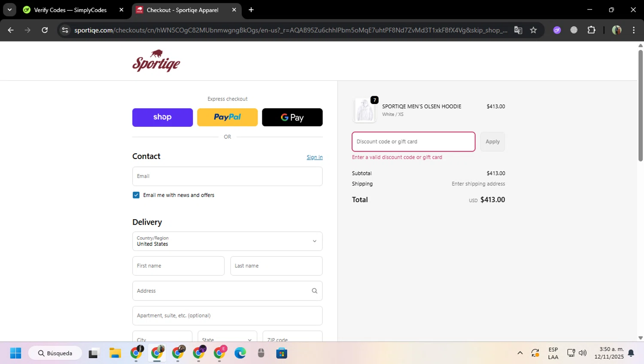Open volume control tray icon

[x=583, y=353]
